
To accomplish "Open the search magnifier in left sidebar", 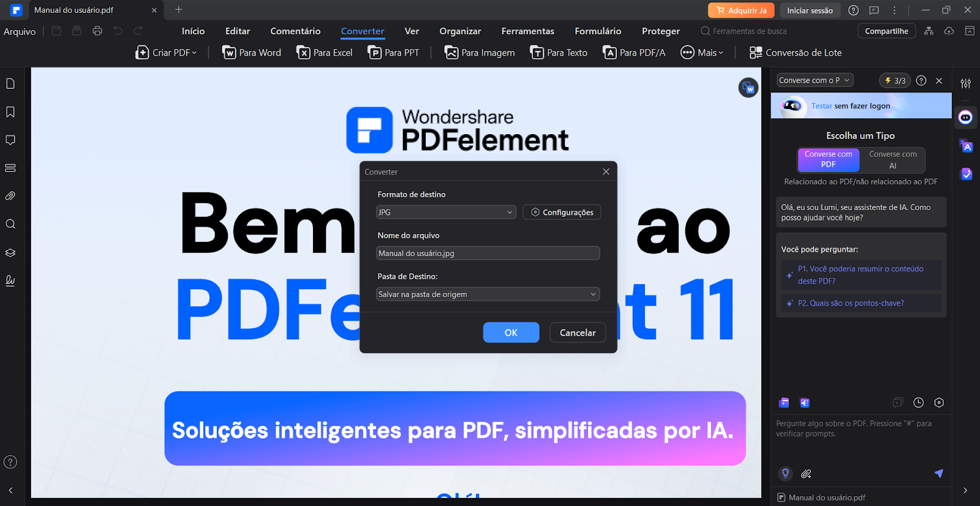I will click(x=10, y=224).
